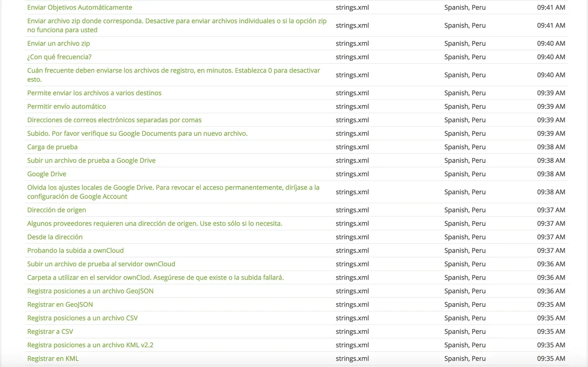Select 'Spanish, Peru' in '¿Con qué frecuencia?' row

(465, 57)
